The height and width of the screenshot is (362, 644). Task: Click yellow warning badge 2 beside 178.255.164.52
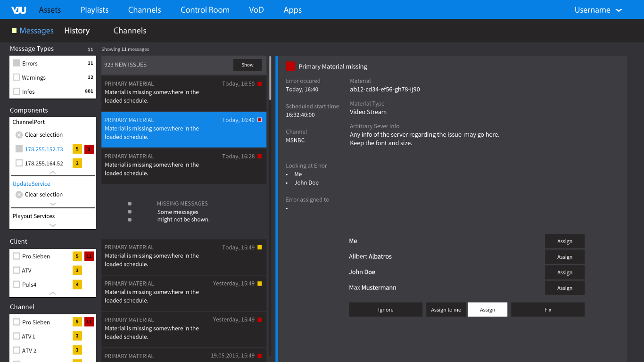point(77,164)
